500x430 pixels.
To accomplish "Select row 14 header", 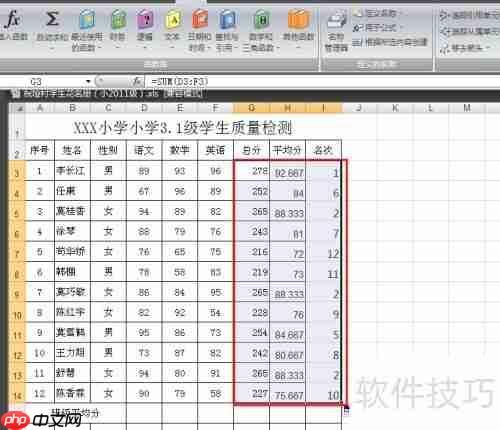I will [x=17, y=394].
